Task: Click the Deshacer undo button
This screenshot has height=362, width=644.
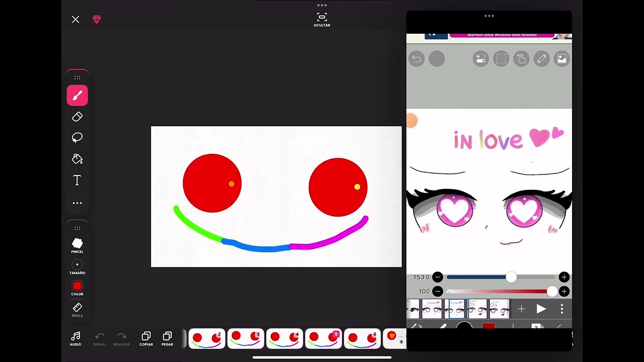Action: pos(100,339)
